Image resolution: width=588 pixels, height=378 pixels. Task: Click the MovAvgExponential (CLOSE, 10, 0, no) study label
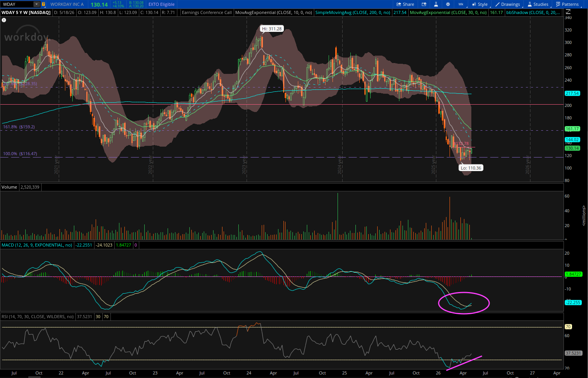click(273, 12)
